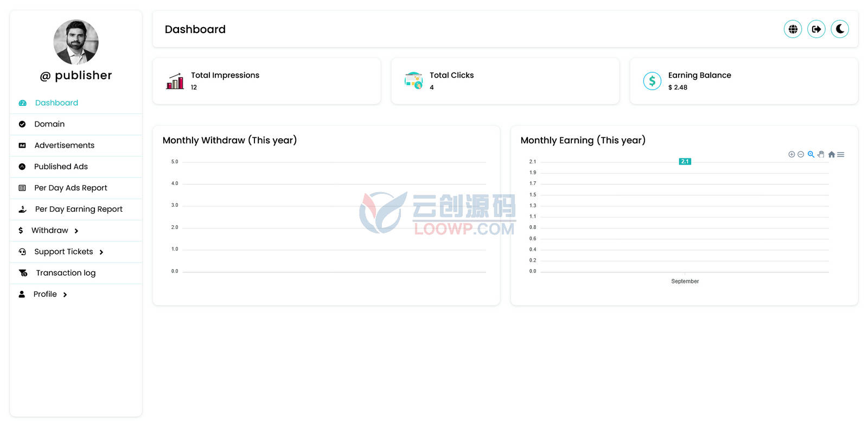Click the Dashboard gauge icon
Viewport: 868px width, 432px height.
click(22, 103)
